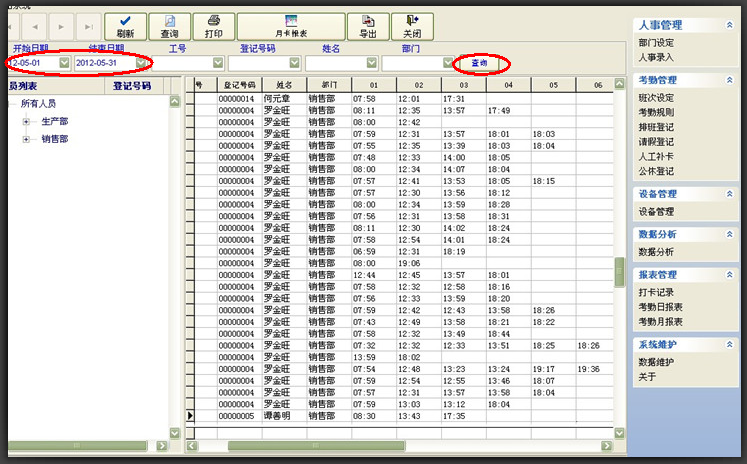Open the 姓名 name filter dropdown

(x=372, y=62)
